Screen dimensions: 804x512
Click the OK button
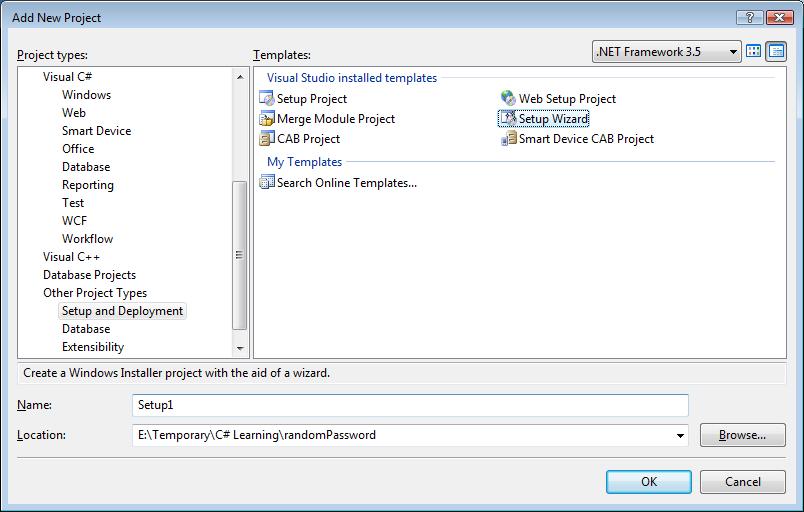click(649, 481)
